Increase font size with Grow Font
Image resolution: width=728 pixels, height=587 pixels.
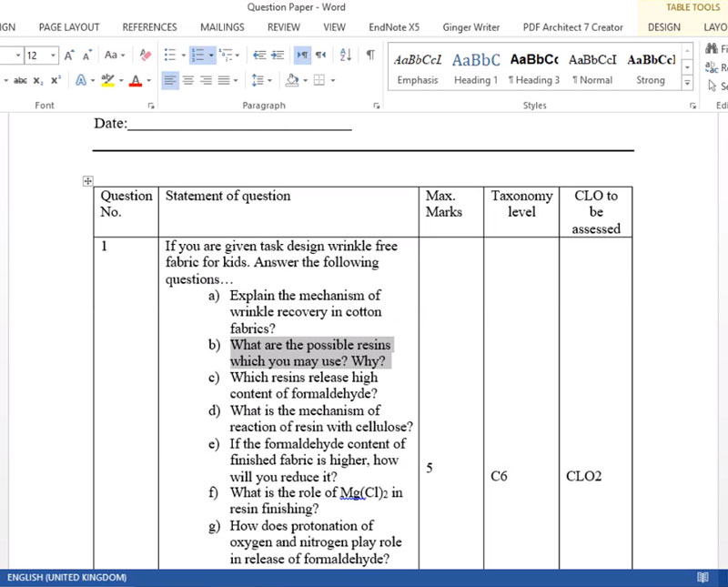click(x=70, y=56)
